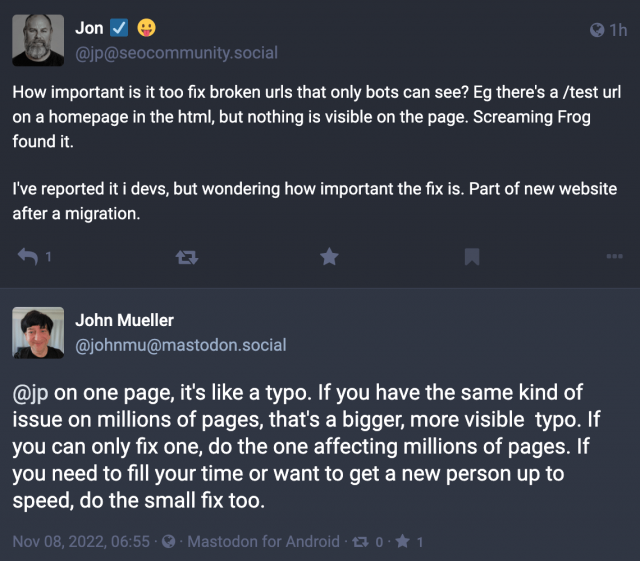
Task: Click the star favourite count in reply footer
Action: [405, 541]
